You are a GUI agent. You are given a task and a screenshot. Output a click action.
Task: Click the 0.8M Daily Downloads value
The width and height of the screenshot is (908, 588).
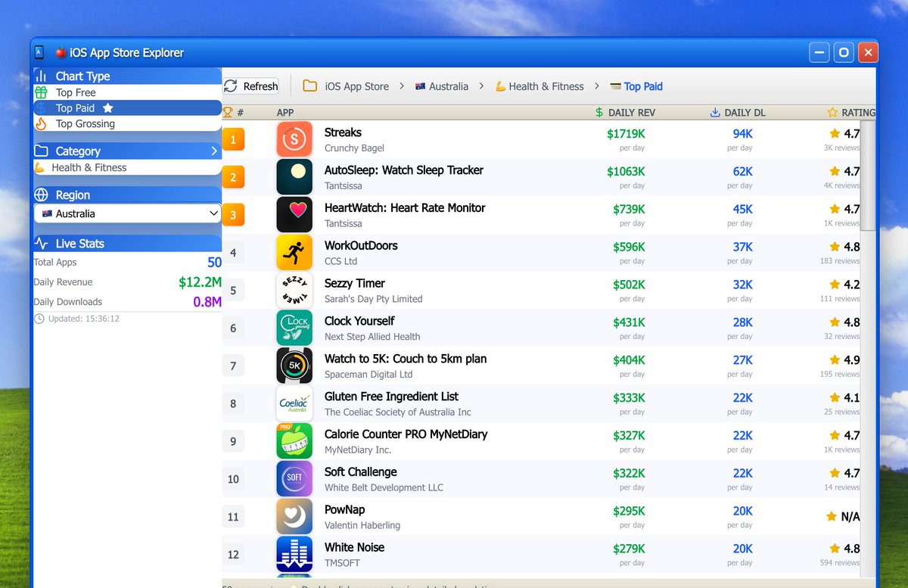[x=207, y=302]
